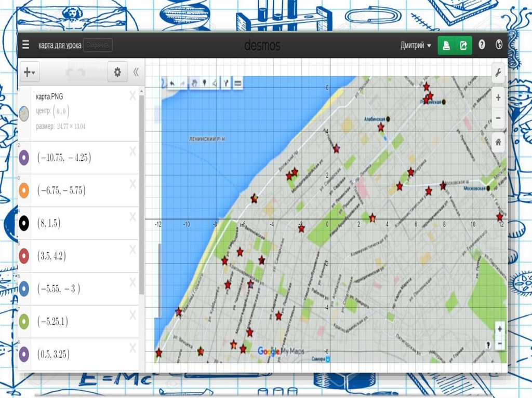Edit the (−6.75, −5.75) expression
532x398 pixels.
click(61, 190)
